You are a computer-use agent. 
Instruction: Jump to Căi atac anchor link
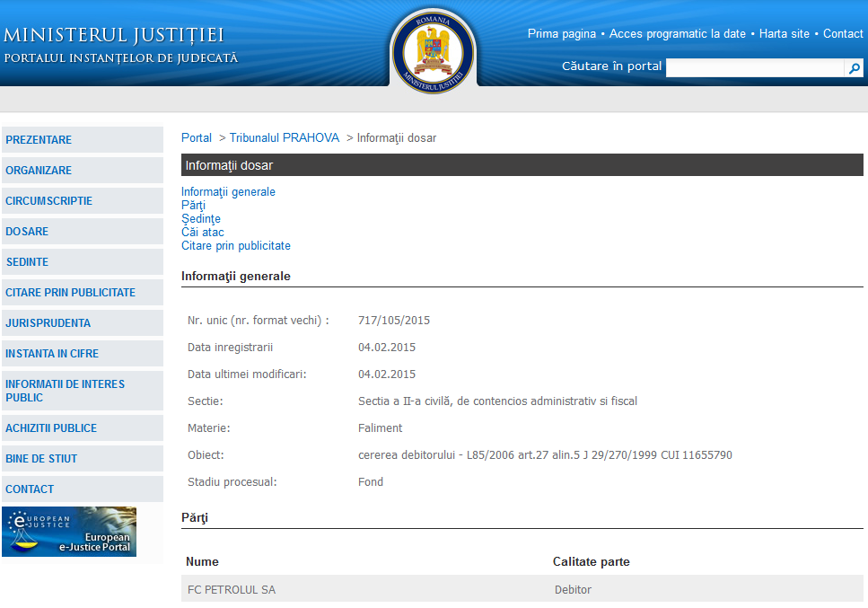pyautogui.click(x=203, y=232)
